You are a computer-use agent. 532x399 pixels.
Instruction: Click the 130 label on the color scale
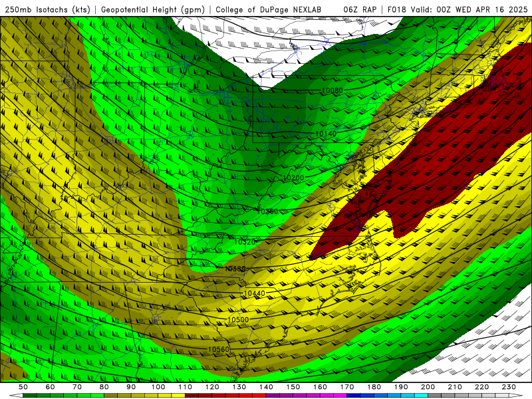(239, 387)
